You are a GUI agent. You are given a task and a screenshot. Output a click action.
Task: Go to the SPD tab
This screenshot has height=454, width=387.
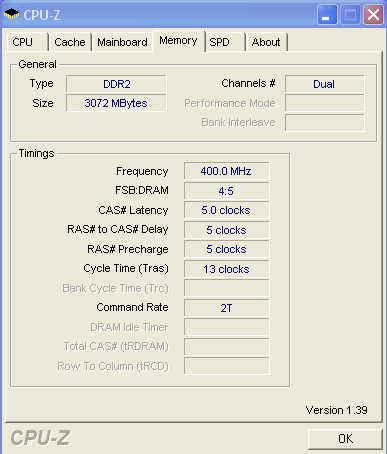coord(225,42)
